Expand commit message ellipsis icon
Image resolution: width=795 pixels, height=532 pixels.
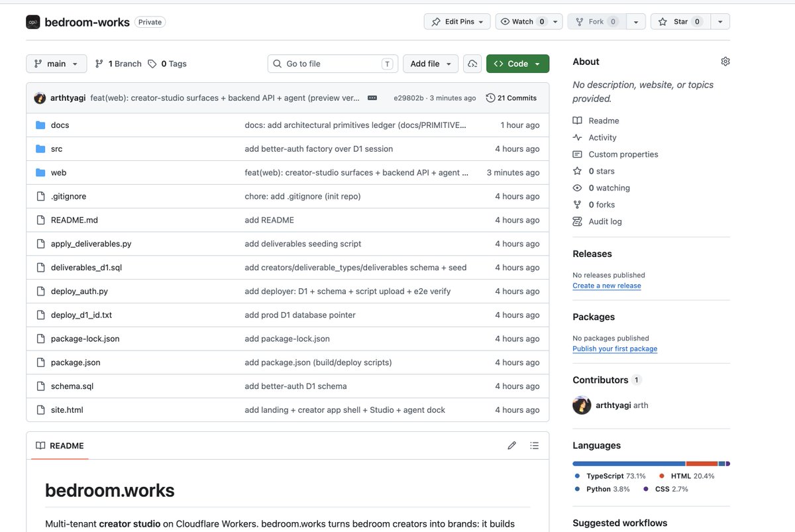point(372,98)
